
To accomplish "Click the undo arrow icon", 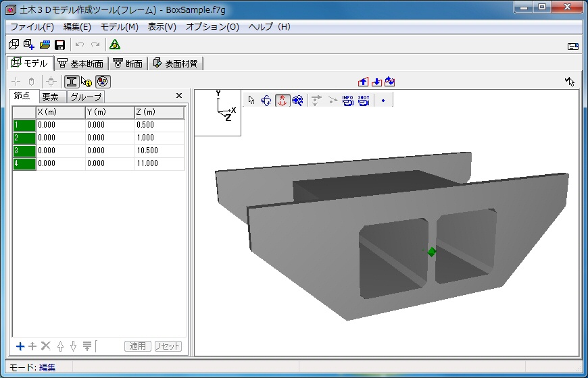I will click(x=80, y=45).
